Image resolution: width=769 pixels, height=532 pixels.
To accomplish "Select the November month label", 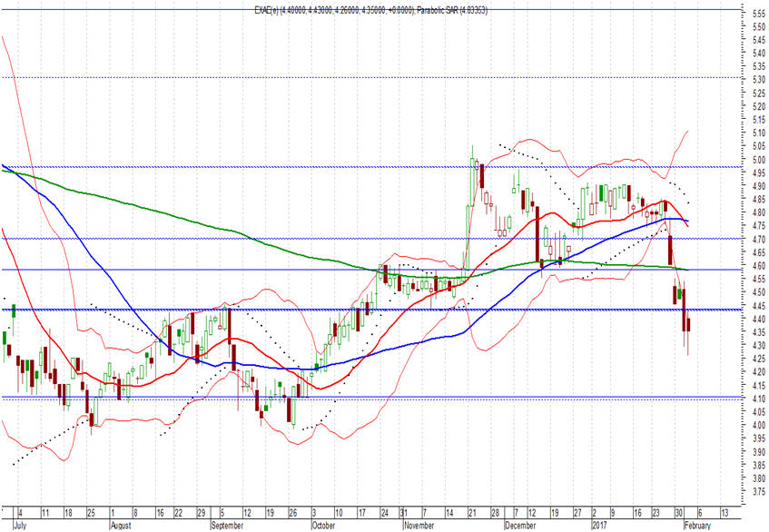I will pyautogui.click(x=419, y=525).
